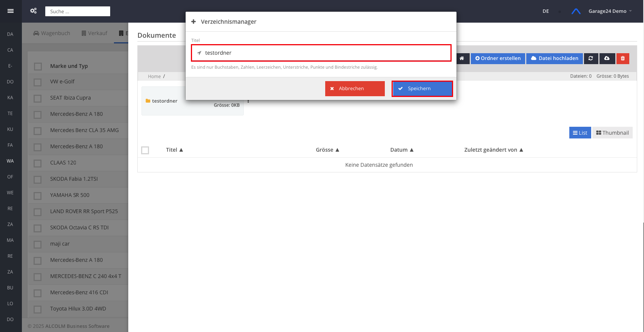Screen dimensions: 644x332
Task: Switch to the Verkauf tab
Action: (x=94, y=33)
